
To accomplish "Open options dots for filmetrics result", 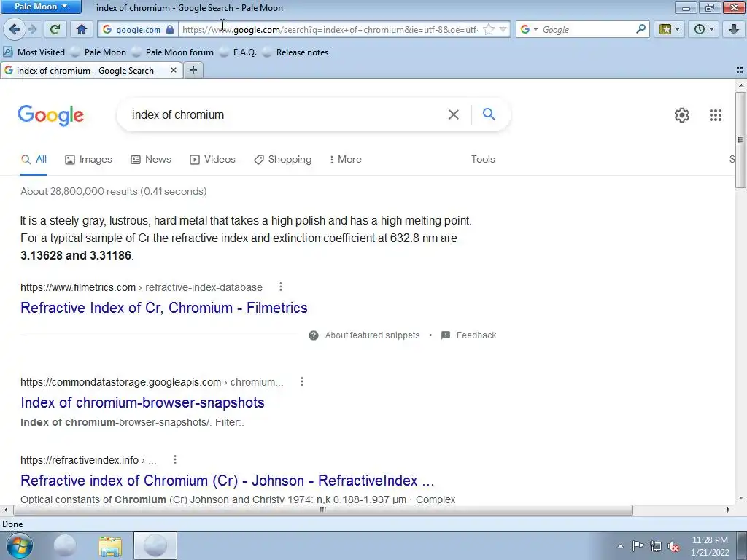I will point(281,287).
